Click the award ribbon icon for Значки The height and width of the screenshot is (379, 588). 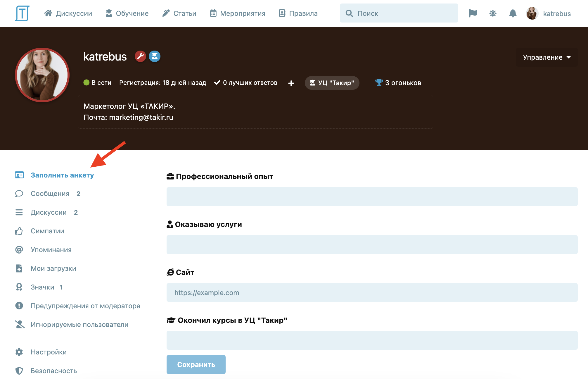click(x=19, y=287)
